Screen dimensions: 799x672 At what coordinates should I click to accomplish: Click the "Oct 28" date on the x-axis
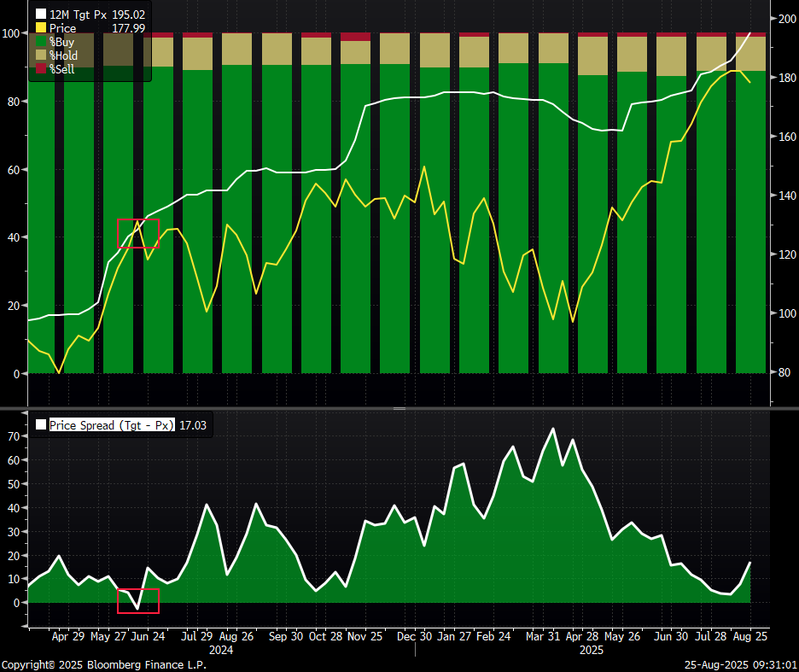pyautogui.click(x=325, y=636)
